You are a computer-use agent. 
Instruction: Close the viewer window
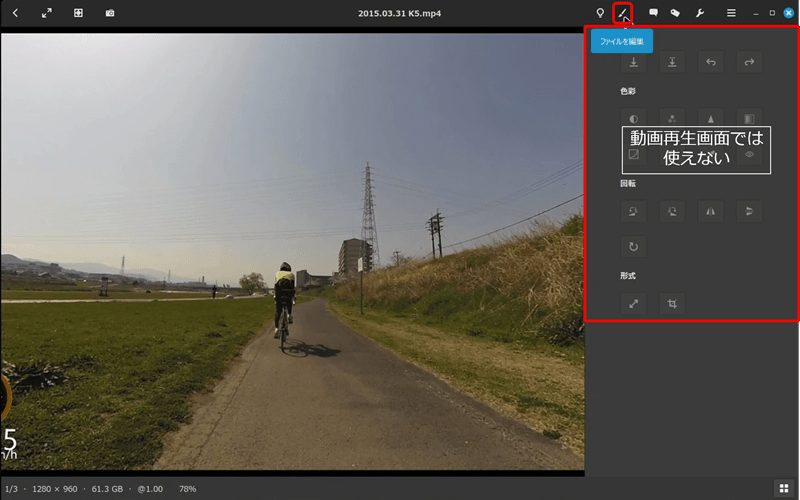[789, 13]
